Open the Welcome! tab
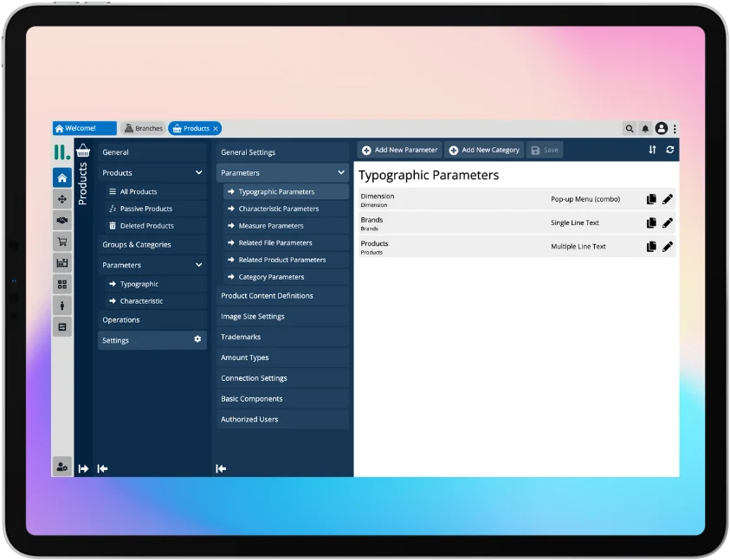Viewport: 730px width, 560px height. point(82,128)
